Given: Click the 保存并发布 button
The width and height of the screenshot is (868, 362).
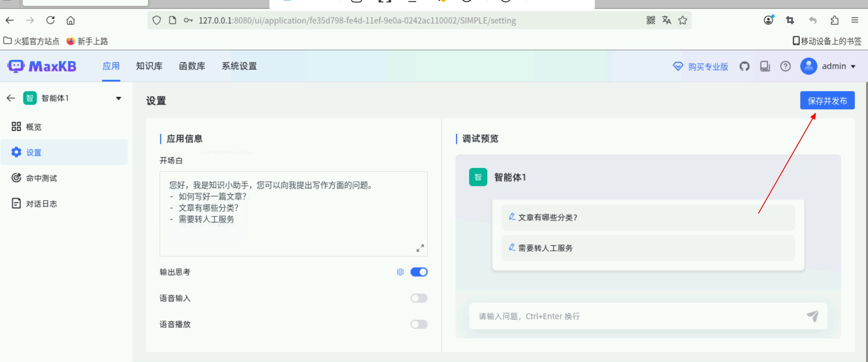Looking at the screenshot, I should click(827, 101).
